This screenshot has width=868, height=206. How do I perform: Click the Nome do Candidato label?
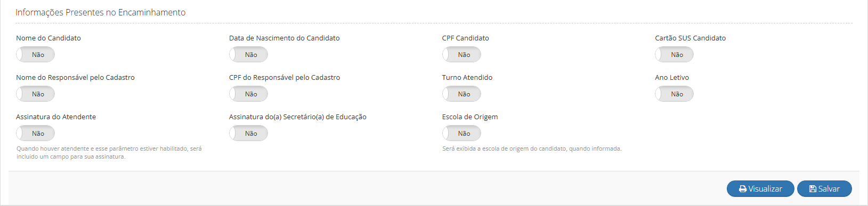tap(48, 38)
